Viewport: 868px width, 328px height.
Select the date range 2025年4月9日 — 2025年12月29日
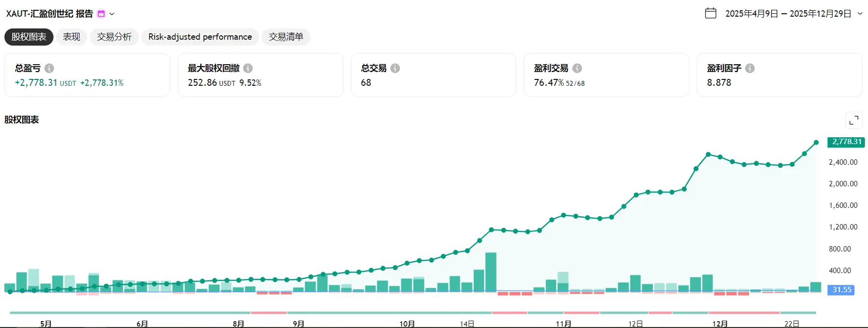(788, 14)
